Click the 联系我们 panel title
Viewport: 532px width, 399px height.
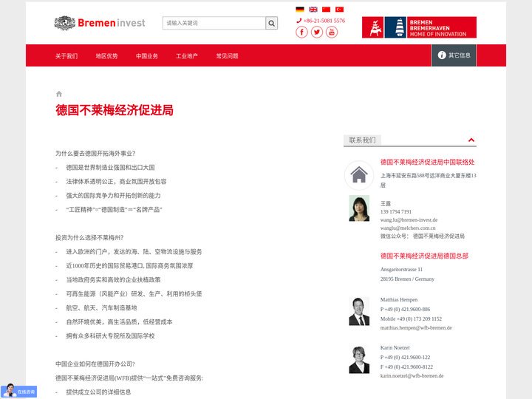tap(362, 140)
